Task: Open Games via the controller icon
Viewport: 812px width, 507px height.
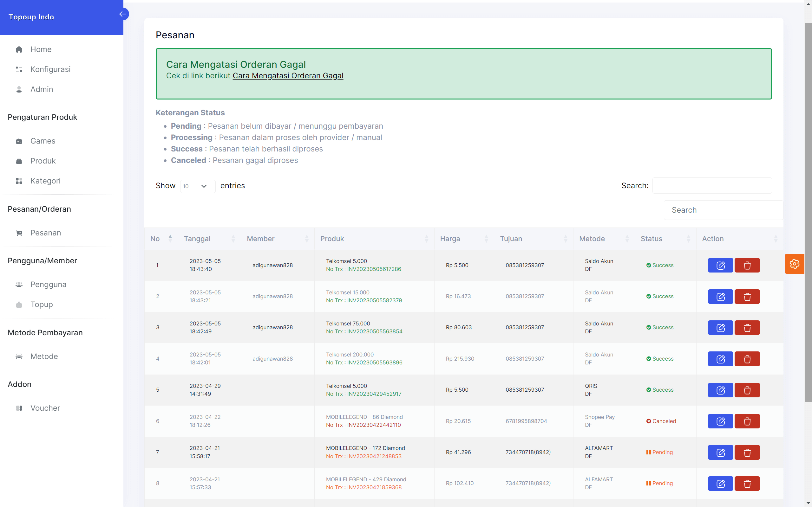Action: coord(19,141)
